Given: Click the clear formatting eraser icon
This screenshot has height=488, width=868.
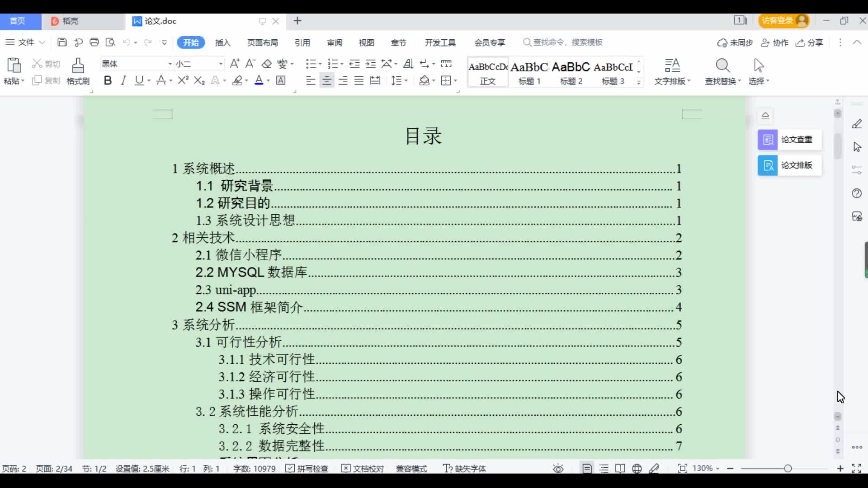Looking at the screenshot, I should point(267,64).
